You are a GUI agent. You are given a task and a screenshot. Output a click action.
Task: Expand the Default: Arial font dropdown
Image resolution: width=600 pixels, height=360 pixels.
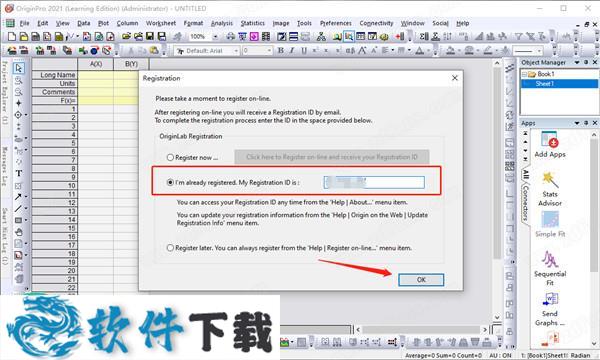[x=236, y=50]
